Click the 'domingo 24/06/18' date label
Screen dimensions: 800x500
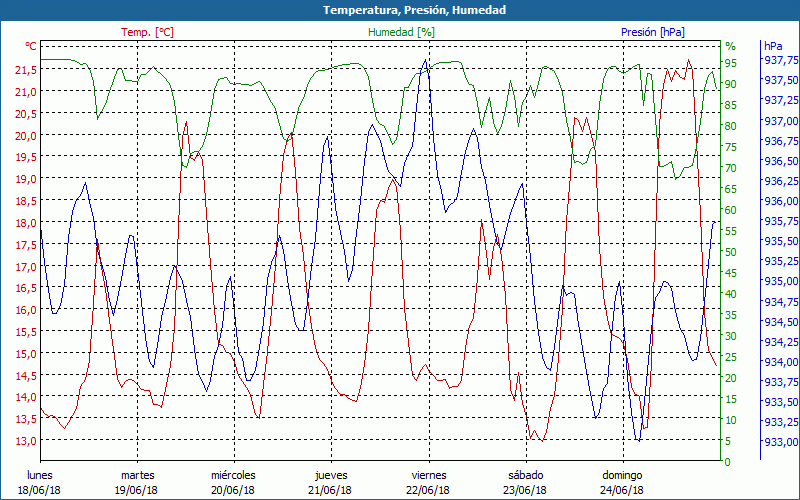622,483
